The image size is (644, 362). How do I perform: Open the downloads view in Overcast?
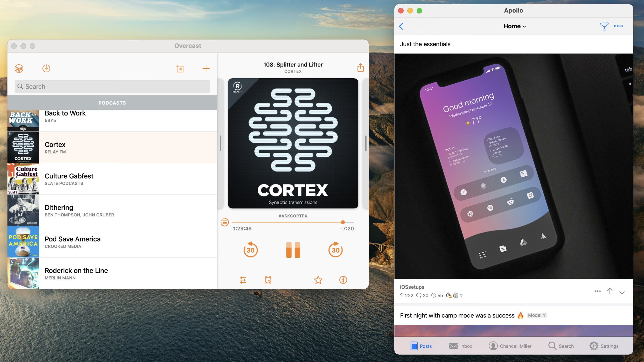click(46, 68)
